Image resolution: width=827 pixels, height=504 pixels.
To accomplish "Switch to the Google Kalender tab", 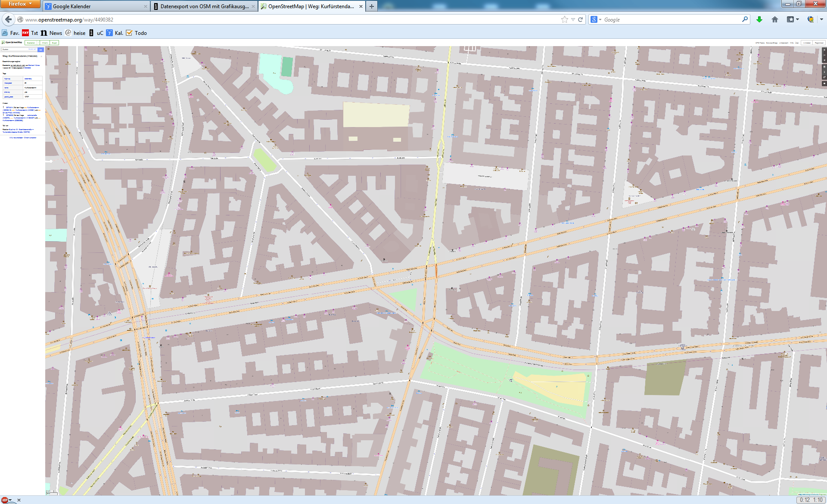I will pyautogui.click(x=96, y=6).
